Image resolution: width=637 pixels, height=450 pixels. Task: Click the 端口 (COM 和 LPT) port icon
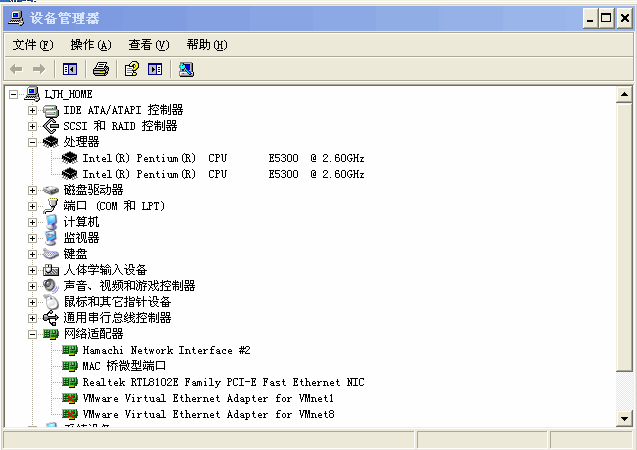pos(51,206)
